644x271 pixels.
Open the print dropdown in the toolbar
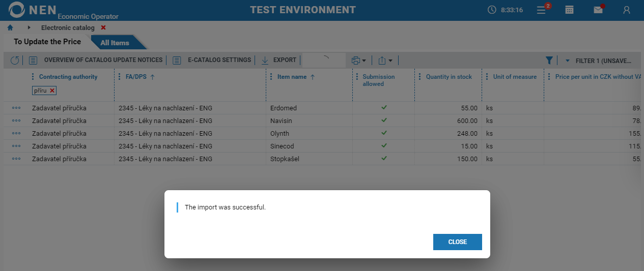(359, 61)
